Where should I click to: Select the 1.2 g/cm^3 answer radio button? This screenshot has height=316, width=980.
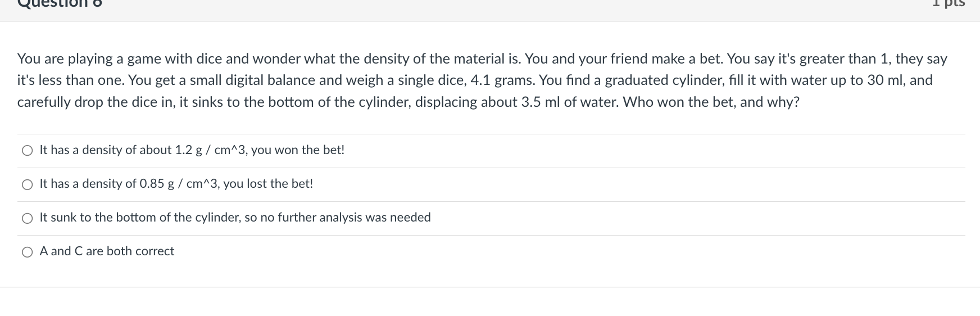tap(28, 151)
